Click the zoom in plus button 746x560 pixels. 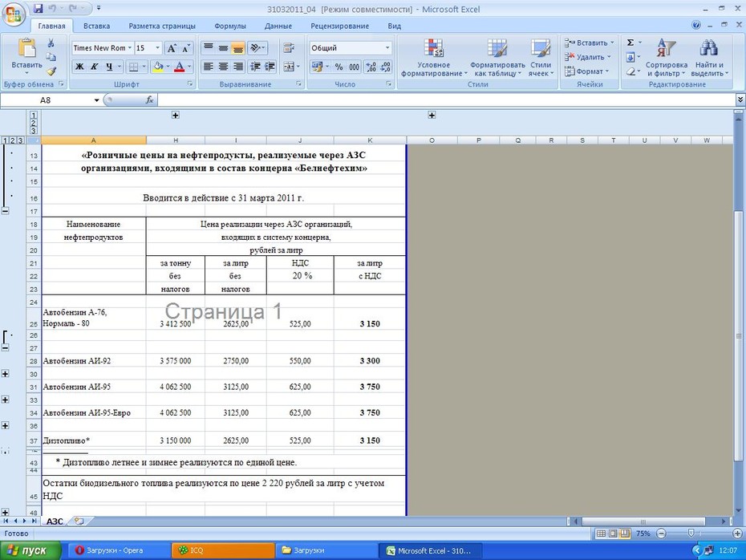(737, 534)
